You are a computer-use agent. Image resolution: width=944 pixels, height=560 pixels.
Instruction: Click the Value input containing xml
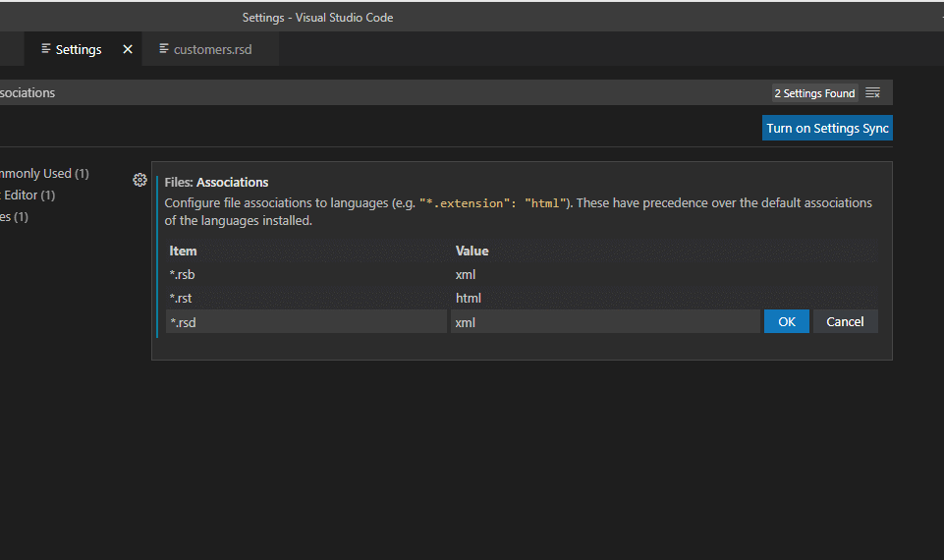click(x=604, y=321)
